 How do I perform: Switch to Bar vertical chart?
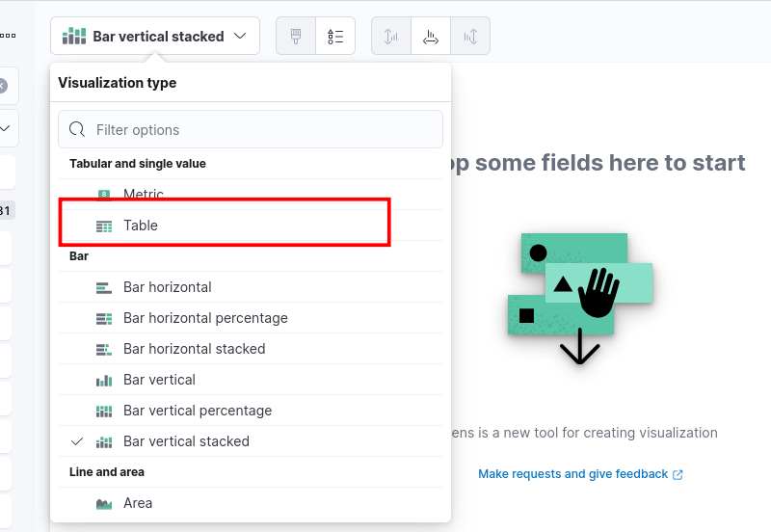[159, 380]
